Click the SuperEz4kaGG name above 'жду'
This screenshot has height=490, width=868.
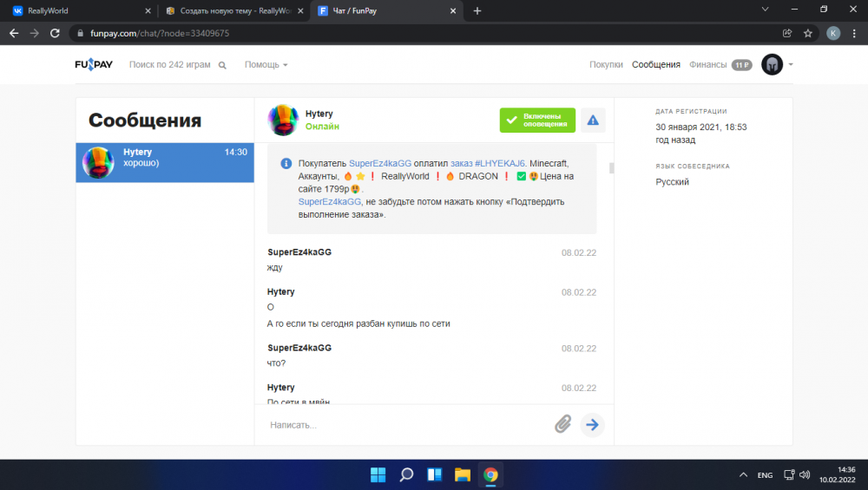click(299, 252)
